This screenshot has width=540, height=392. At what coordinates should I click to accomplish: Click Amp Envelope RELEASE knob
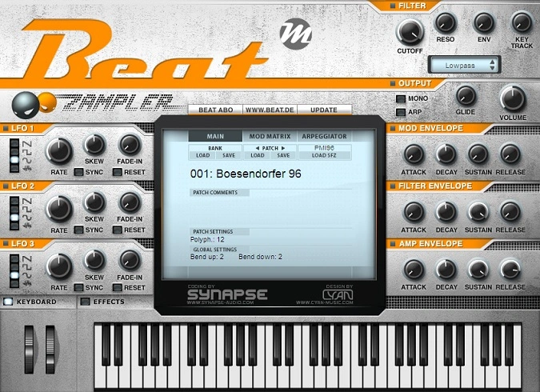pos(510,270)
